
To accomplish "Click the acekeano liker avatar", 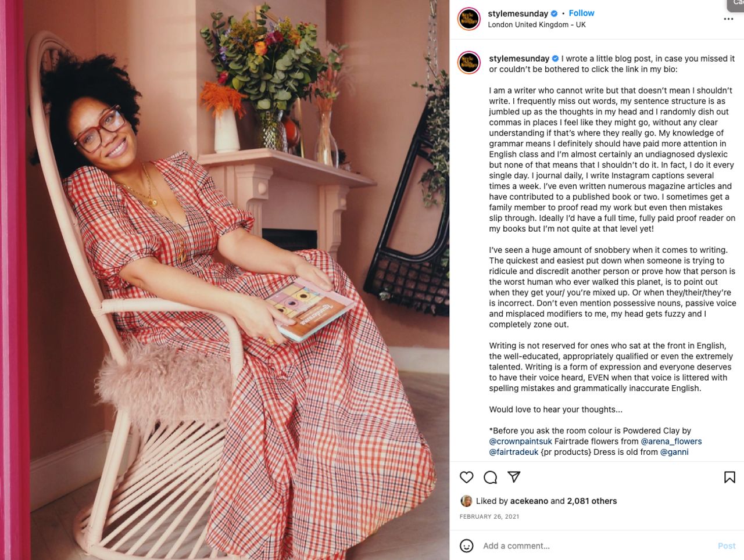I will pyautogui.click(x=466, y=501).
